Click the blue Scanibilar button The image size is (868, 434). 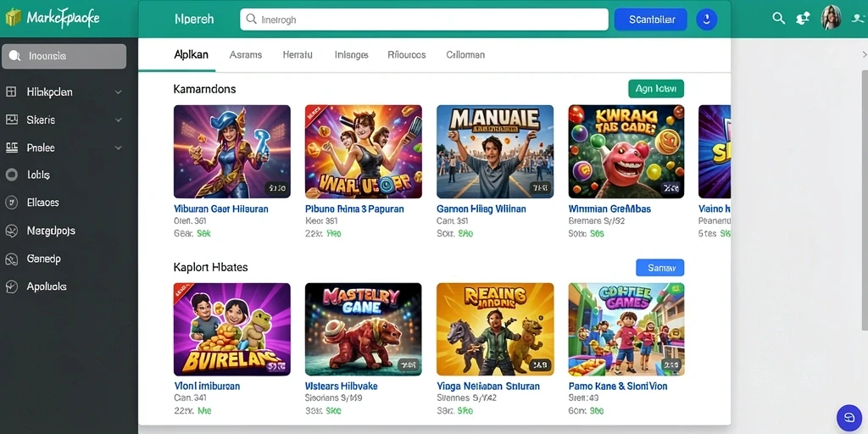point(651,19)
